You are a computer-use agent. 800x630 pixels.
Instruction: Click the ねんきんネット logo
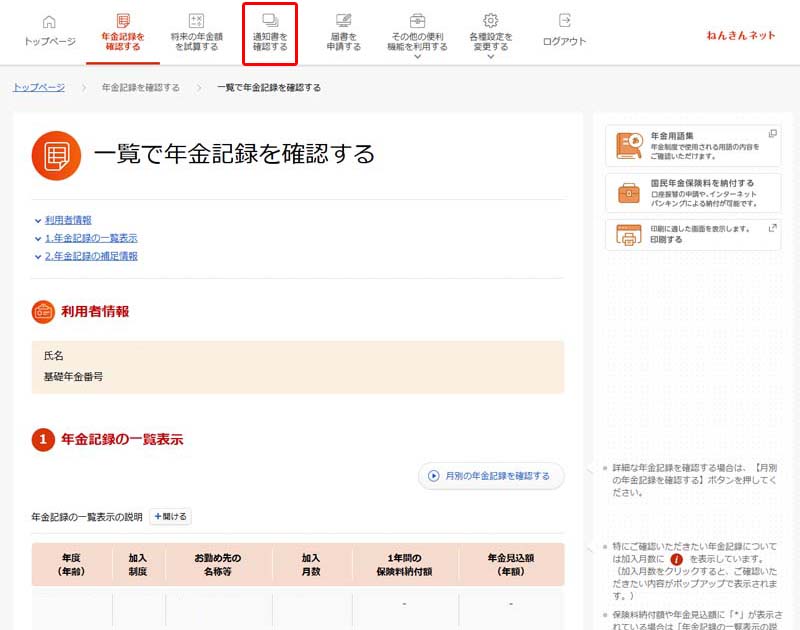pyautogui.click(x=741, y=35)
